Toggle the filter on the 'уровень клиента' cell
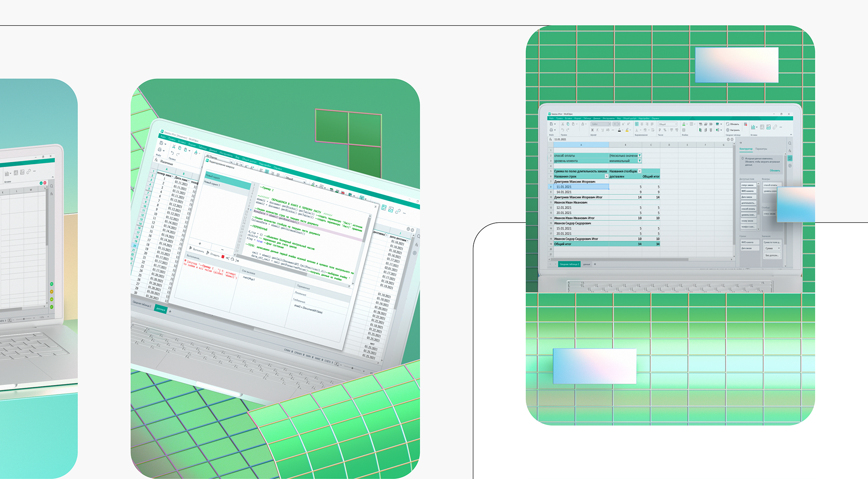This screenshot has width=868, height=479. [x=639, y=161]
